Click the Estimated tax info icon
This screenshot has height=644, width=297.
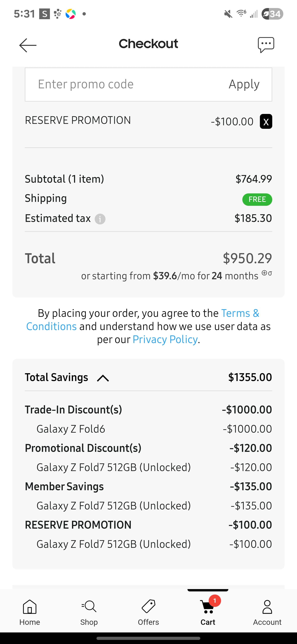pos(100,219)
